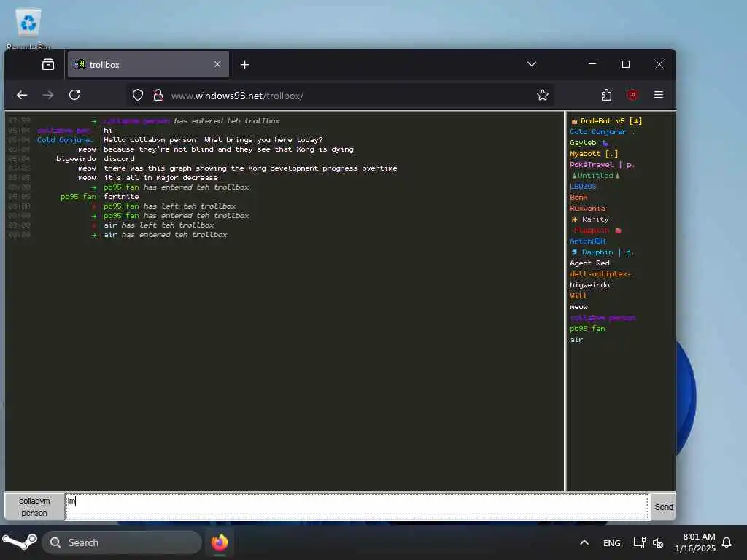The height and width of the screenshot is (560, 747).
Task: Click the 'air has entered teh trollbox' line
Action: point(166,235)
